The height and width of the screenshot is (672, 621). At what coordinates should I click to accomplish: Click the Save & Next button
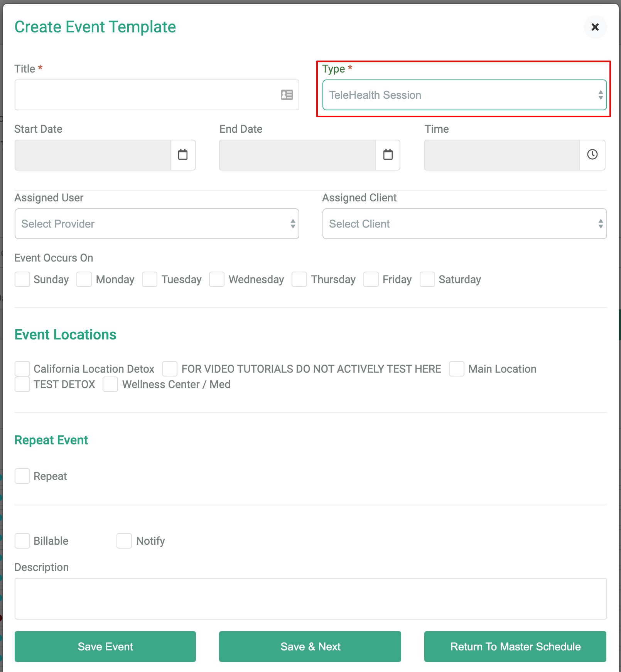click(x=310, y=647)
